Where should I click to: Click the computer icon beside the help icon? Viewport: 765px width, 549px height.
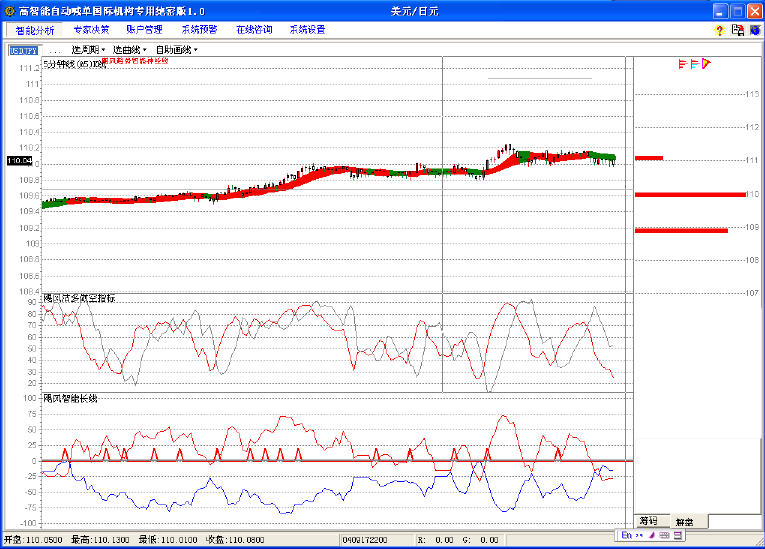click(x=738, y=30)
